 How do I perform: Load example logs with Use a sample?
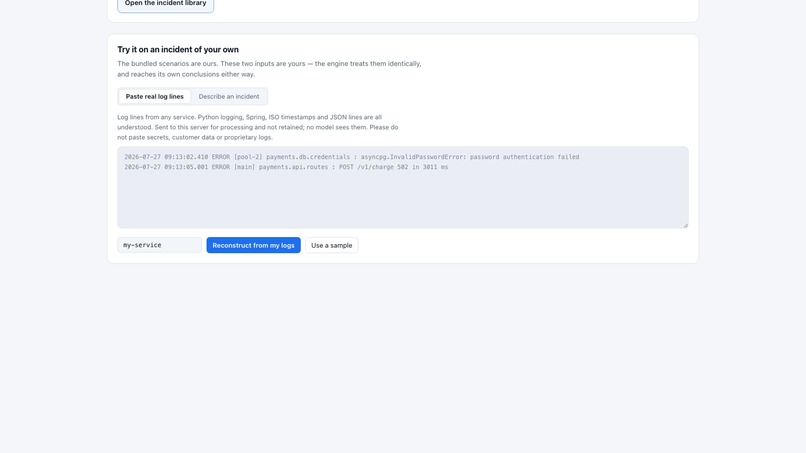click(332, 245)
